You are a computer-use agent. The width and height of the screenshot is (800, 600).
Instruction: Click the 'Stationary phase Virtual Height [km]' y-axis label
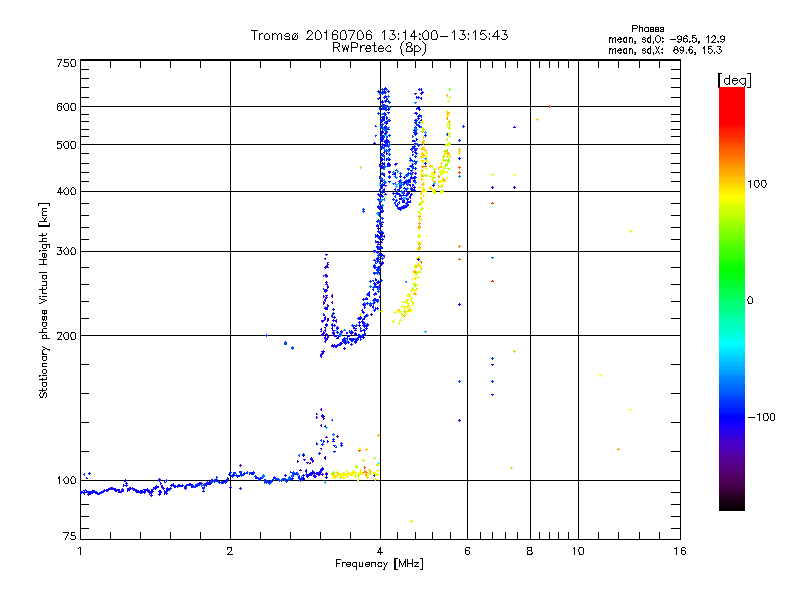43,300
